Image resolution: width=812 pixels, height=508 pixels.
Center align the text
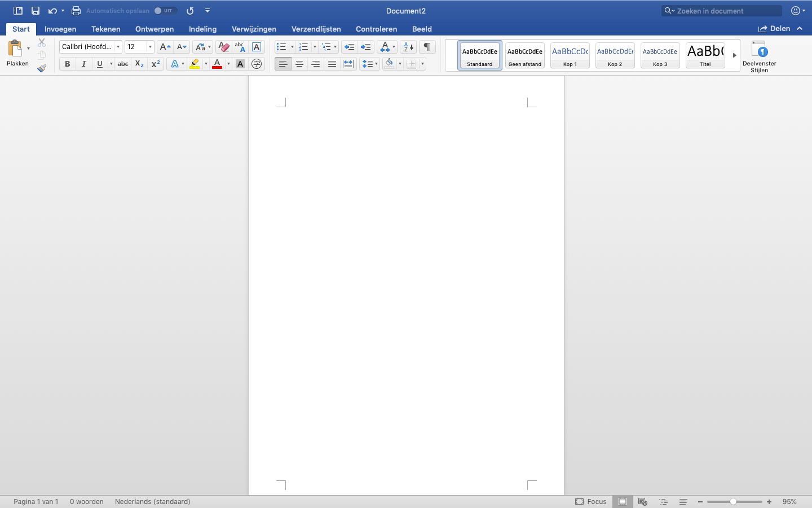(x=299, y=64)
